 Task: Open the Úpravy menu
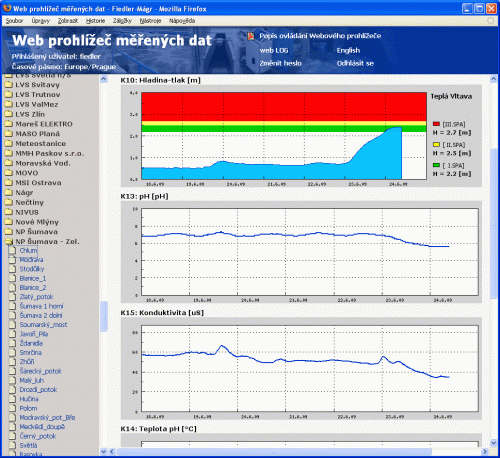[41, 21]
